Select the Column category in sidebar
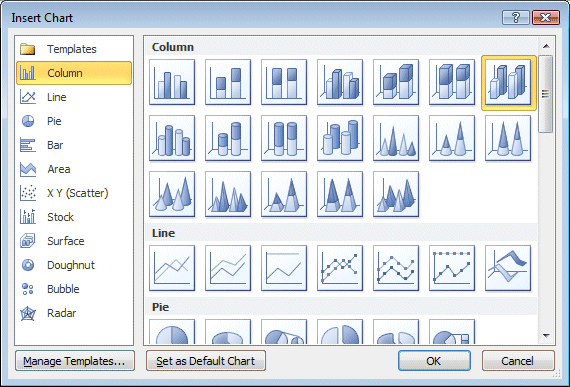This screenshot has width=570, height=387. pyautogui.click(x=74, y=73)
